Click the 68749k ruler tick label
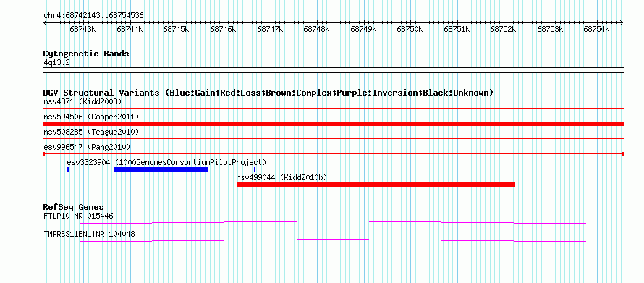 (x=363, y=30)
